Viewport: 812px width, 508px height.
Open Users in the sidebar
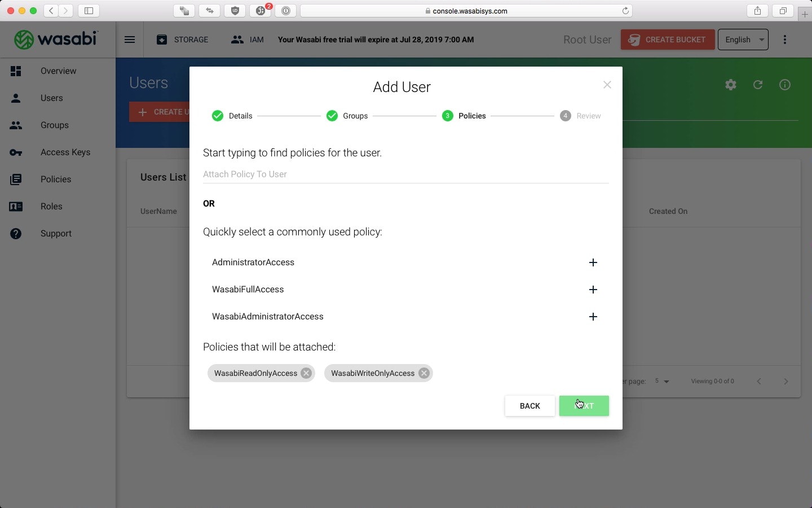pos(58,98)
